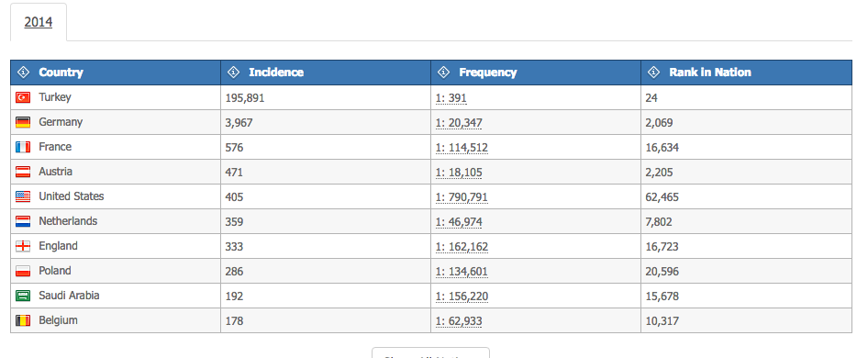The width and height of the screenshot is (868, 358).
Task: Select Germany incidence value 3,967
Action: pos(239,122)
